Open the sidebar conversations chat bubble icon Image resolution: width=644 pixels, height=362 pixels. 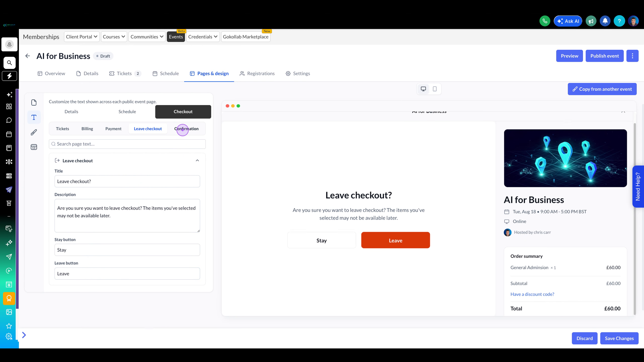click(x=9, y=120)
